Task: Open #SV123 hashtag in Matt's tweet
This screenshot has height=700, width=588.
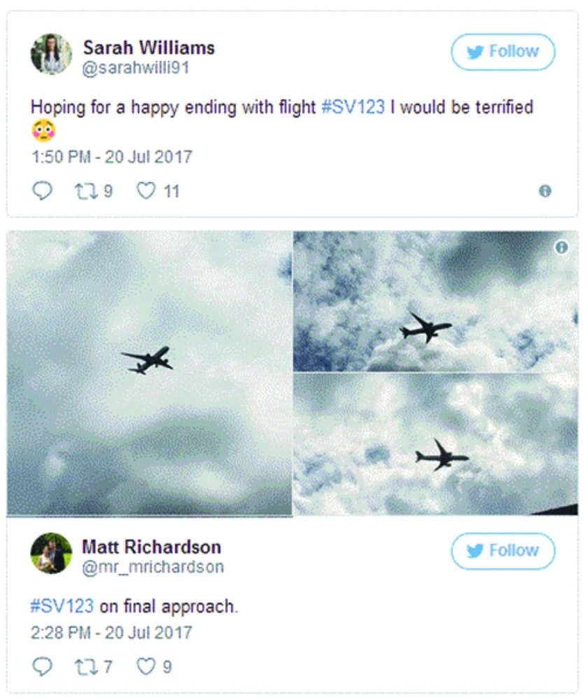Action: tap(62, 606)
